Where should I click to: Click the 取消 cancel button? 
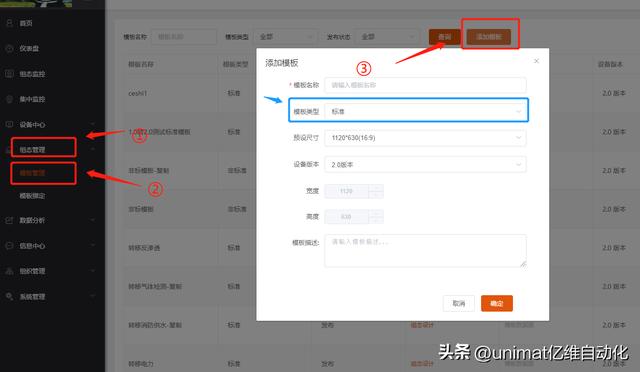pyautogui.click(x=459, y=303)
